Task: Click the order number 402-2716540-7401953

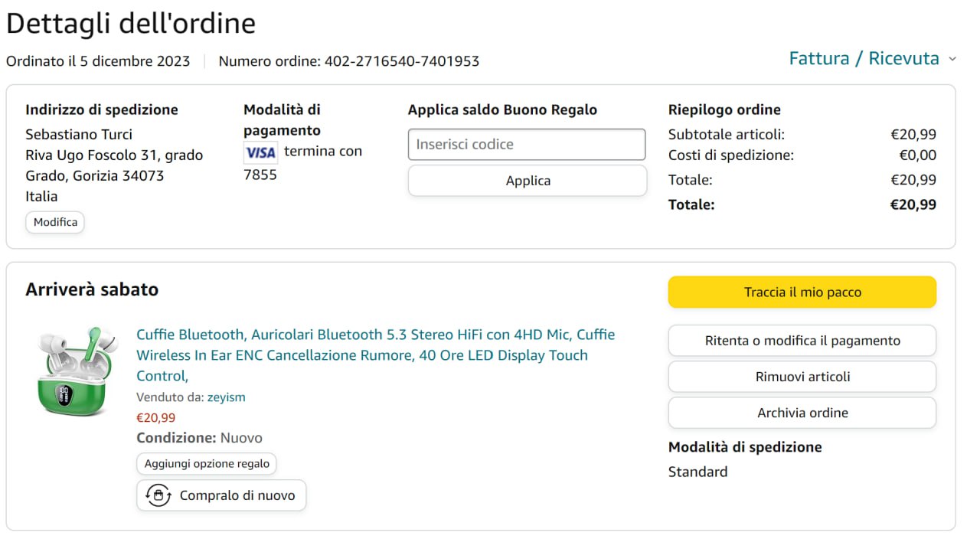Action: coord(402,61)
